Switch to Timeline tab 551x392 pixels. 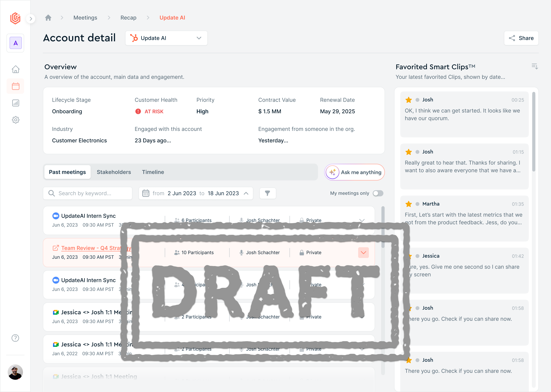point(153,172)
